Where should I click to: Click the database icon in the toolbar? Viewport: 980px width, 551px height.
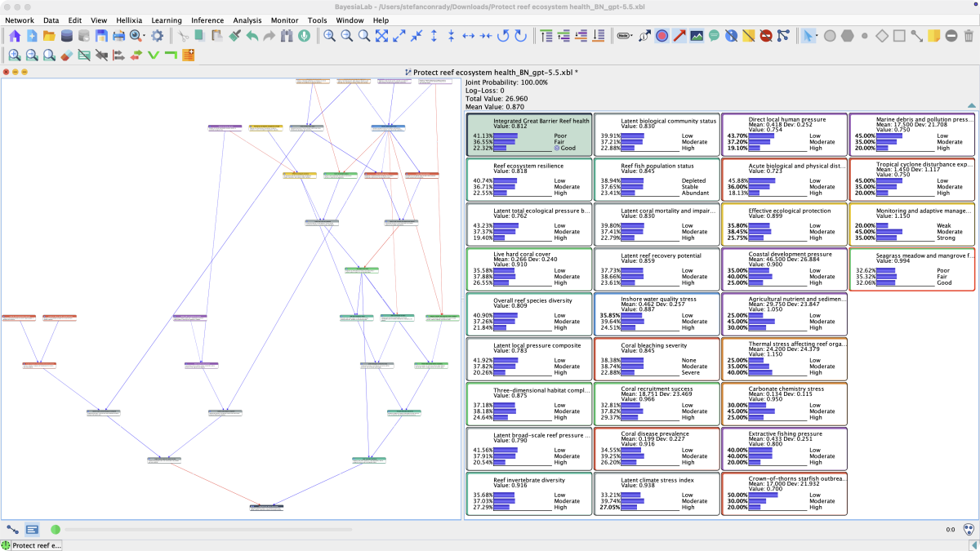pyautogui.click(x=66, y=36)
